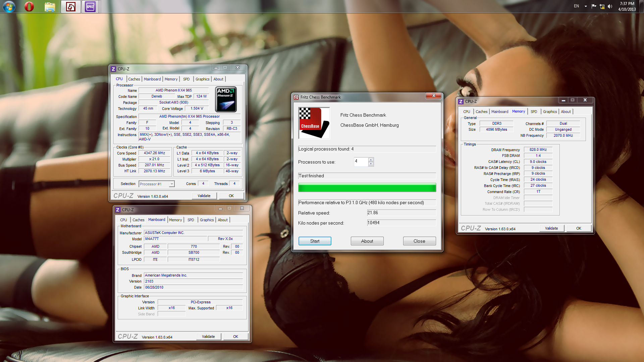Open the SPD tab in Memory CPU-Z window
This screenshot has height=362, width=644.
click(x=534, y=112)
